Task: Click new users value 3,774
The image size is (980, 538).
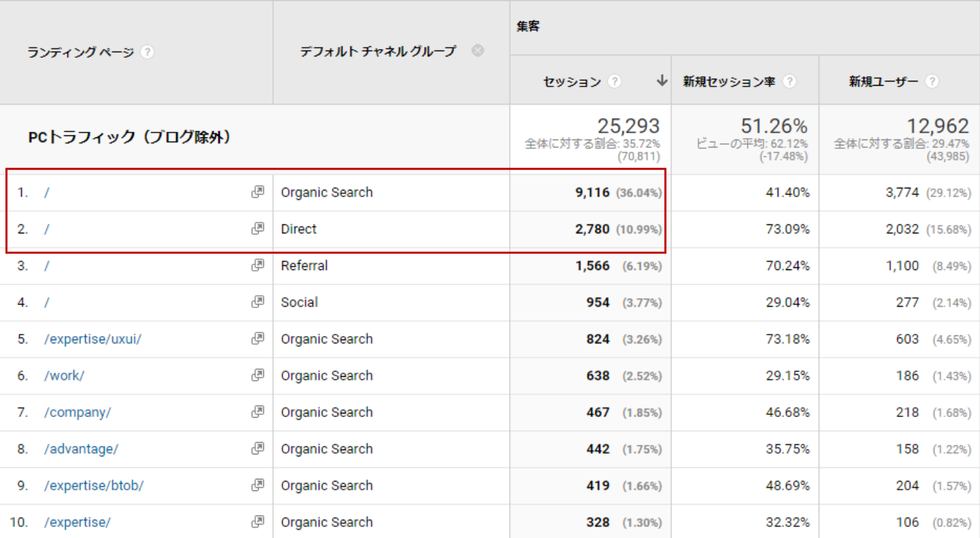Action: 902,192
